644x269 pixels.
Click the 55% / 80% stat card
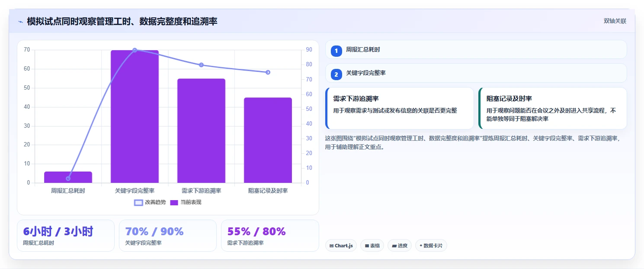[x=270, y=236]
